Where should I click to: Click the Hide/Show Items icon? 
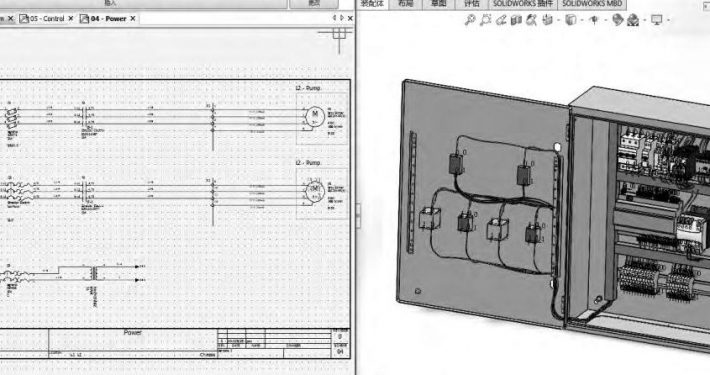pos(595,20)
